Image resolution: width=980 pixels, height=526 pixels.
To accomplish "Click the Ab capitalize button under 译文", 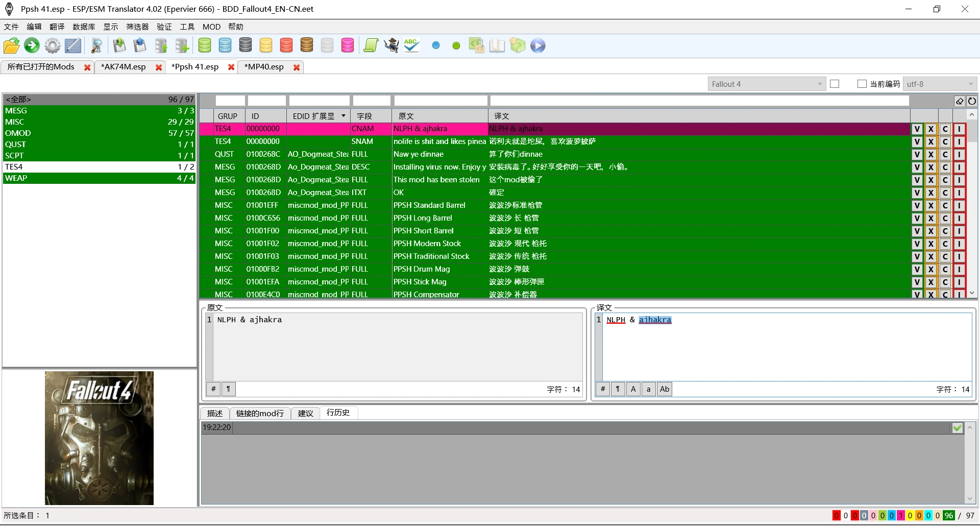I will 664,389.
